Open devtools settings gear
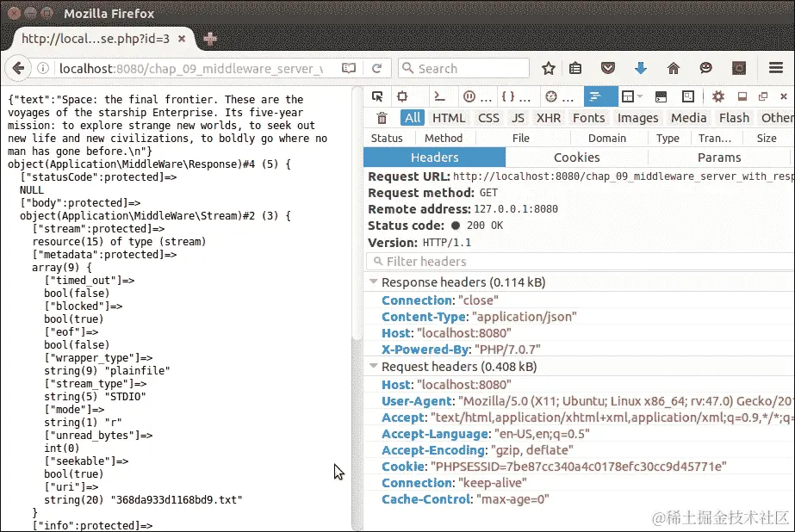This screenshot has width=795, height=532. point(718,96)
